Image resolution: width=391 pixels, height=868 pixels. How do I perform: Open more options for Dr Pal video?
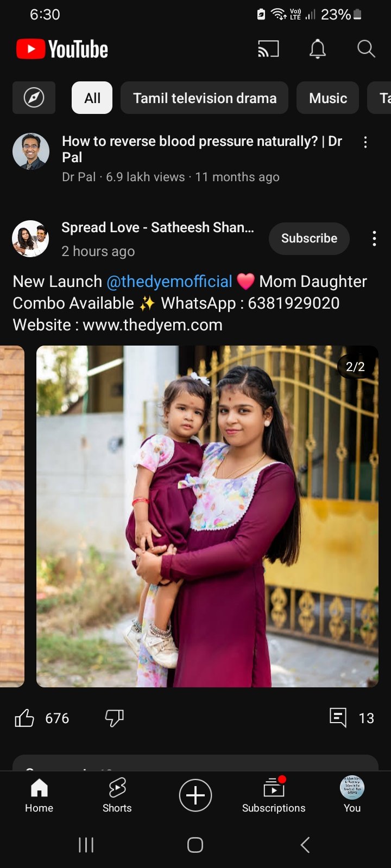pos(365,142)
